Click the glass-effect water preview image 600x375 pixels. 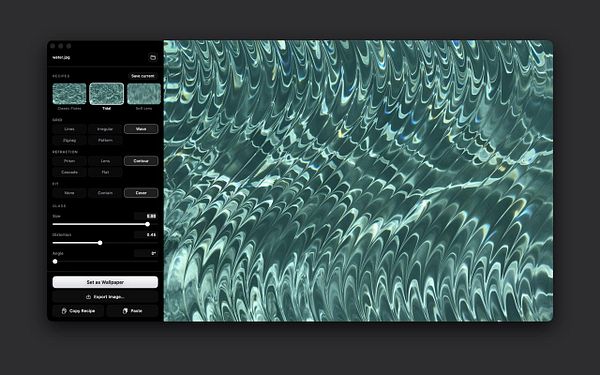coord(358,181)
